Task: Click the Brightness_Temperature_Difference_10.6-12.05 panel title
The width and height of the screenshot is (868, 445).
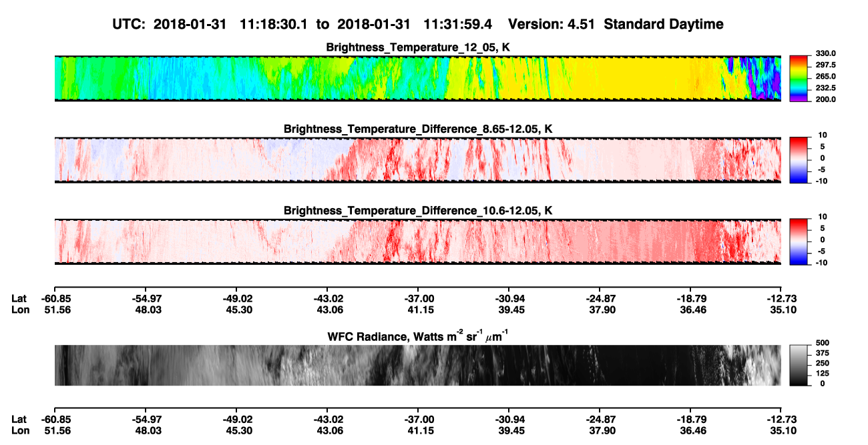Action: [418, 211]
